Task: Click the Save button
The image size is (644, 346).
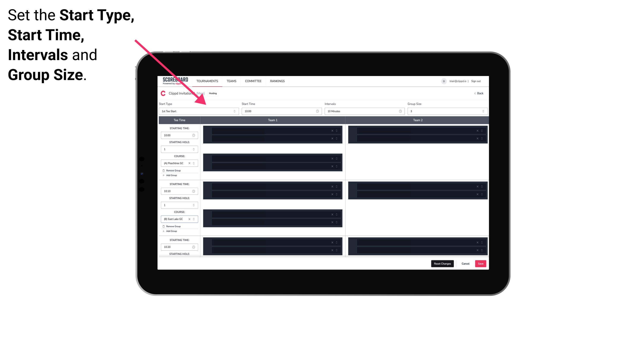Action: click(x=481, y=263)
